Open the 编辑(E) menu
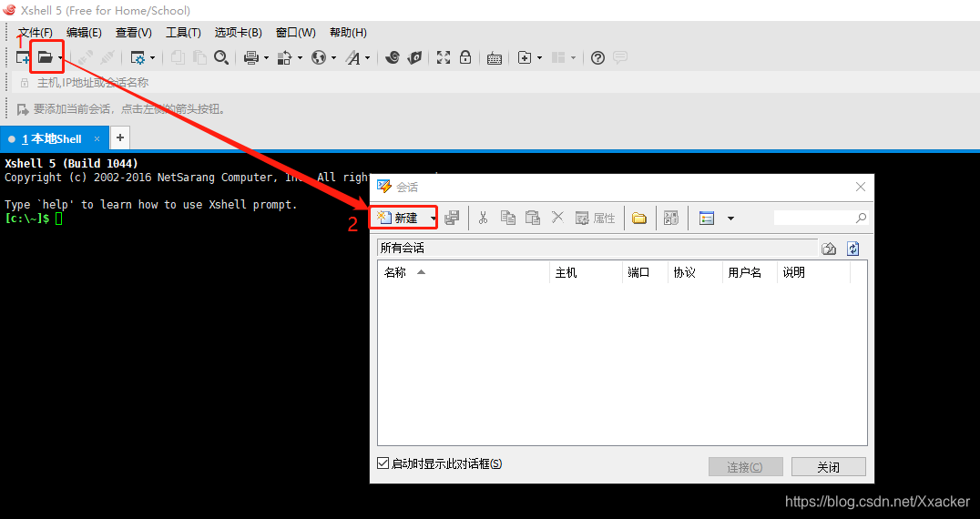 pos(84,33)
